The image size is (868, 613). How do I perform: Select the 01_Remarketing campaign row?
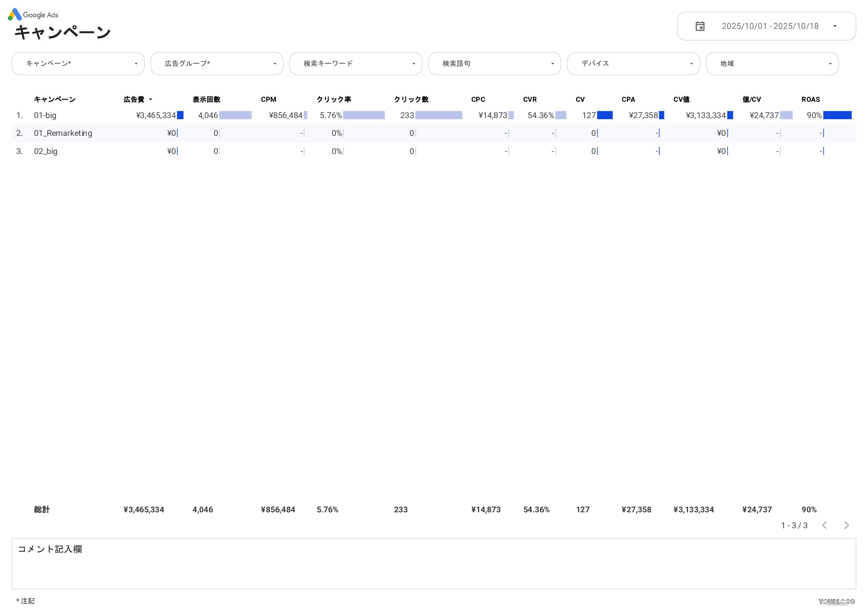[63, 133]
